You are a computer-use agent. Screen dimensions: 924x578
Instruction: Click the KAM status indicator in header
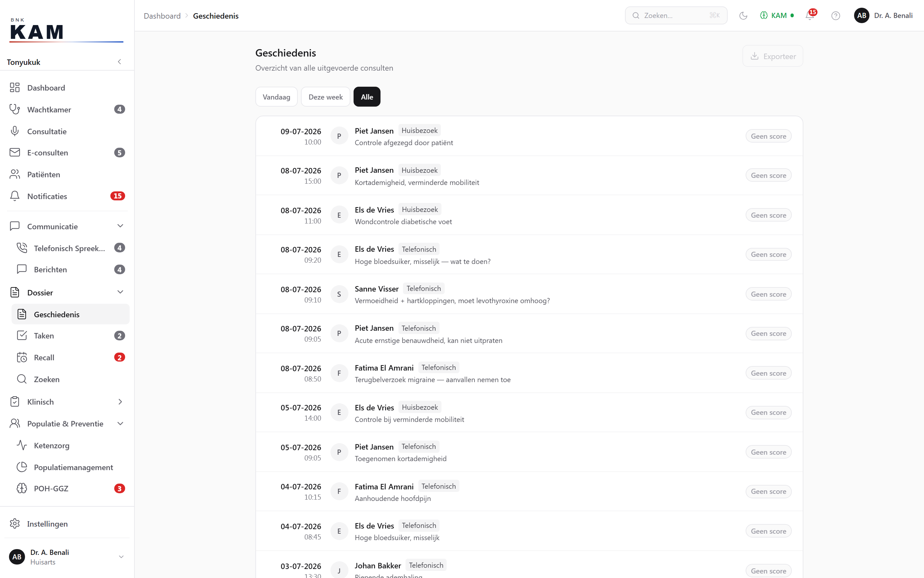point(777,16)
